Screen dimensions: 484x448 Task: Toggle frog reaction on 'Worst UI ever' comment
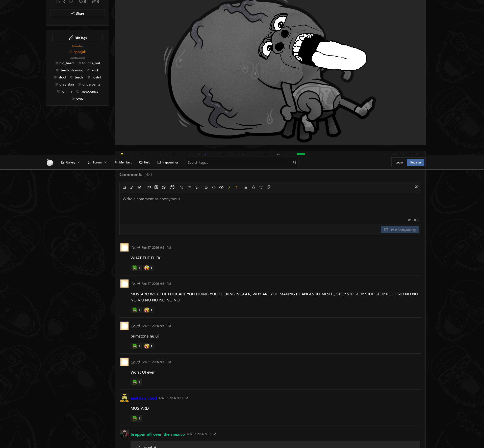tap(136, 382)
